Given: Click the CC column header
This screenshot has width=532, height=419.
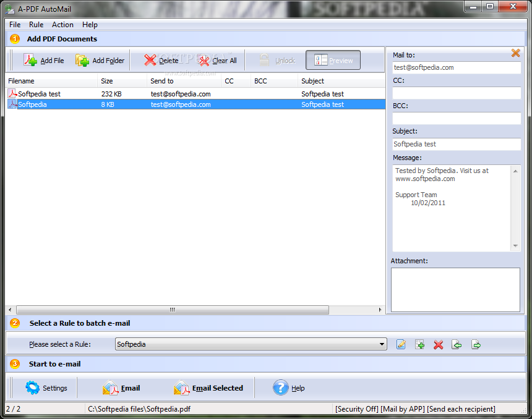Looking at the screenshot, I should [x=236, y=81].
